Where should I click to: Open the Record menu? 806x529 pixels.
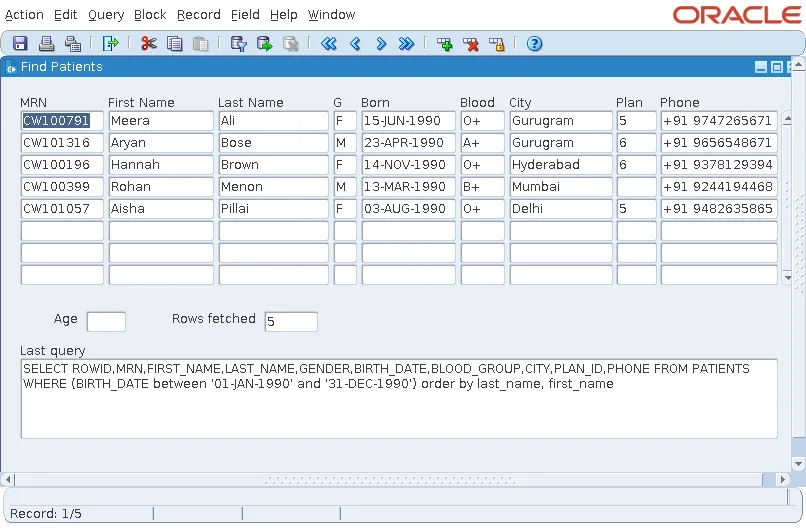pyautogui.click(x=199, y=15)
